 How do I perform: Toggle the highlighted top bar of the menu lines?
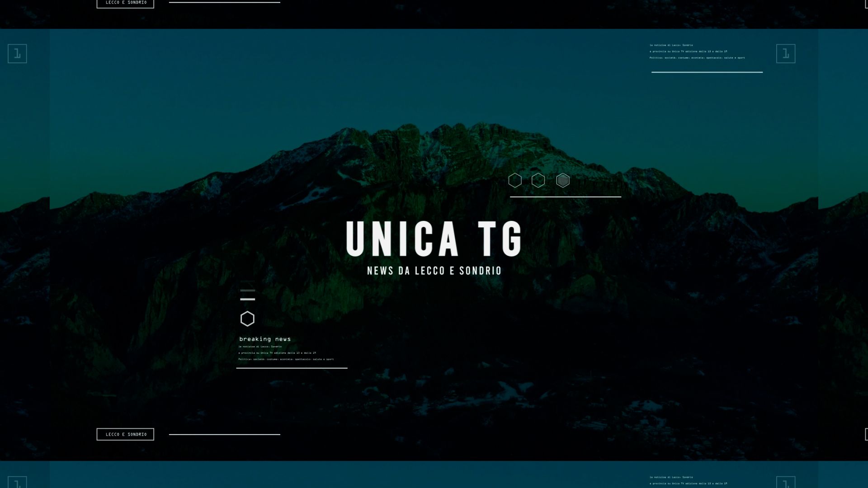[247, 290]
